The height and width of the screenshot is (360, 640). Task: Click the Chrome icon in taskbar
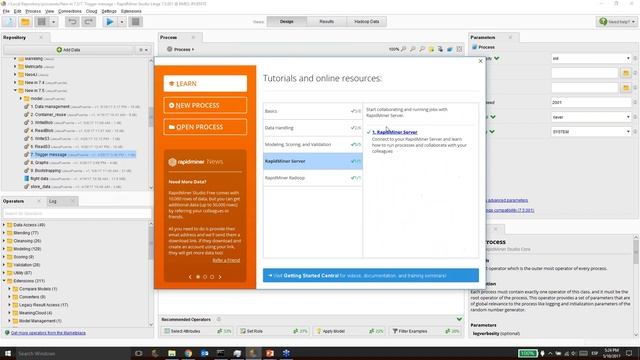[188, 353]
